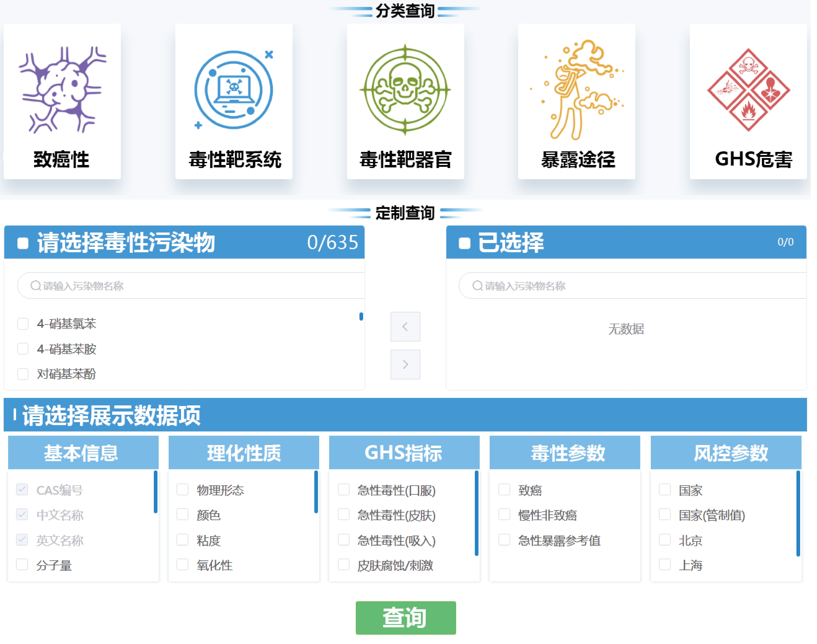Check the 4-硝基氯苯 pollutant

(23, 323)
